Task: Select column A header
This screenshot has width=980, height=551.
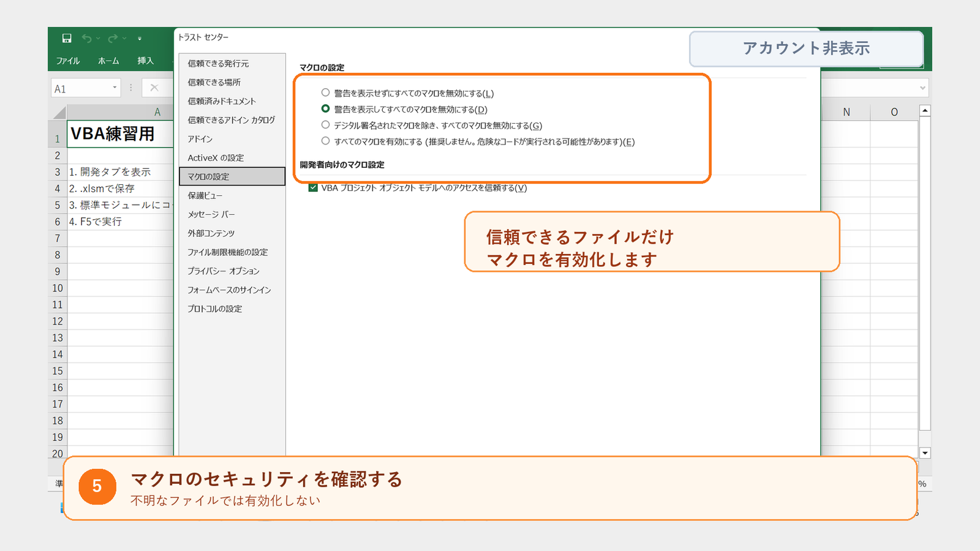Action: (x=120, y=112)
